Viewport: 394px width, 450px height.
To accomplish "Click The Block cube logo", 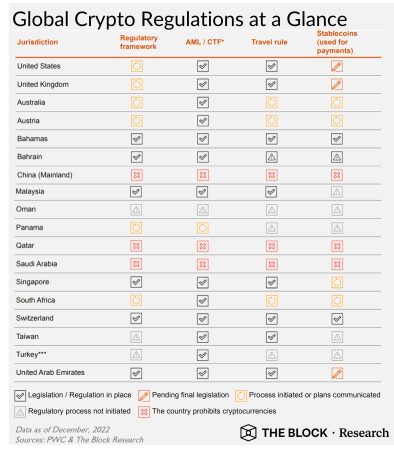I will 248,433.
